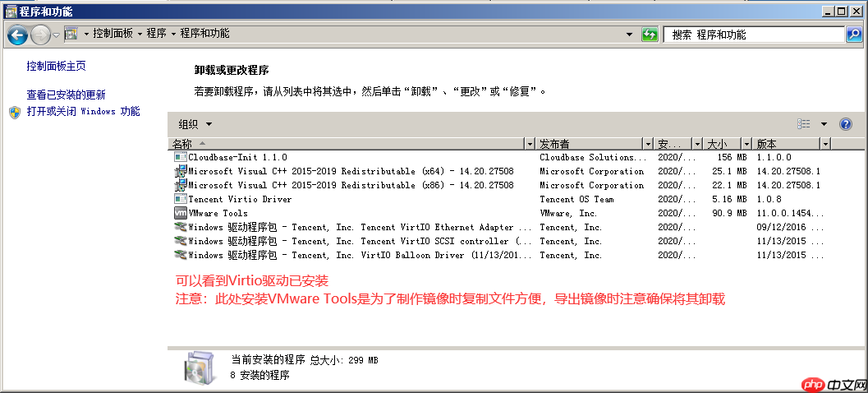Select the Tencent Virtio Driver entry

coord(240,199)
